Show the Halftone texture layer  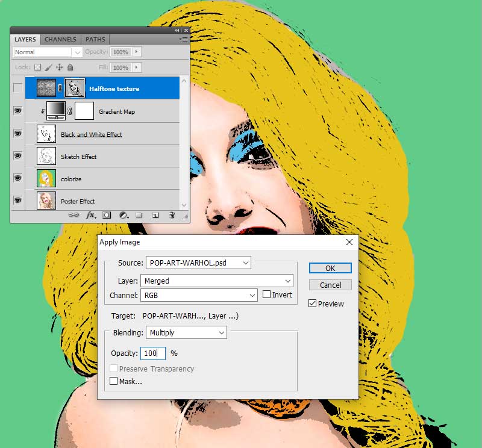pos(18,88)
